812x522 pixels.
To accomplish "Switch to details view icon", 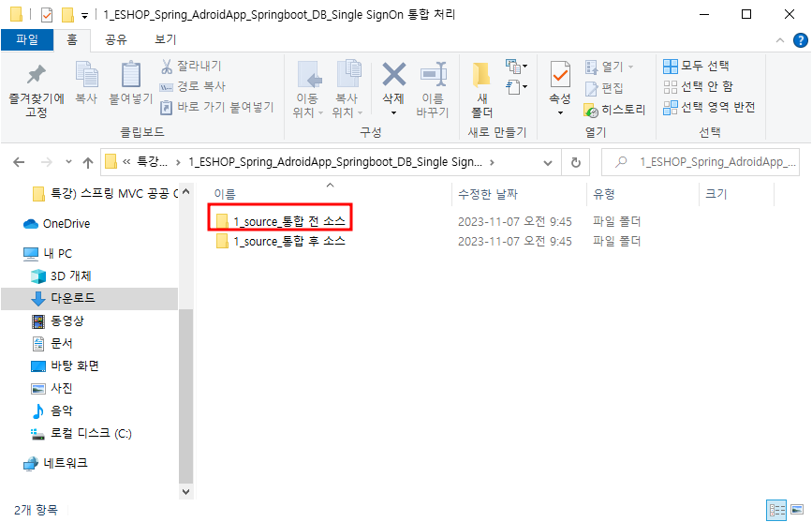I will 776,510.
